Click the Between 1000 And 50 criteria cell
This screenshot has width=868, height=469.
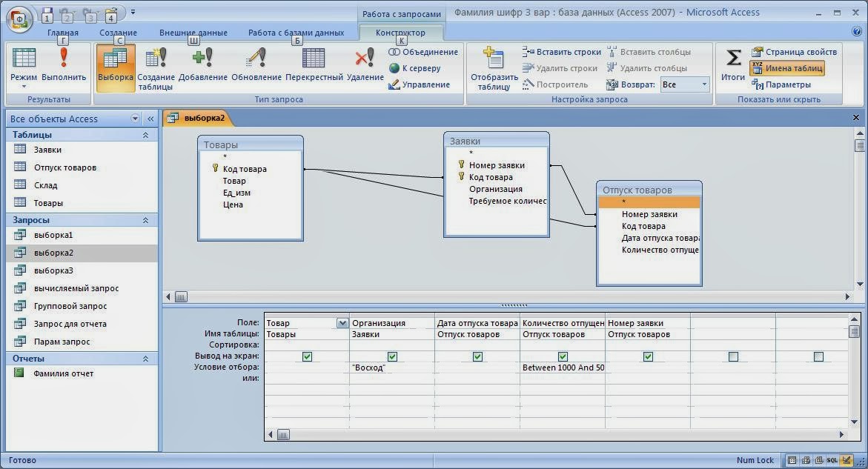(x=563, y=367)
